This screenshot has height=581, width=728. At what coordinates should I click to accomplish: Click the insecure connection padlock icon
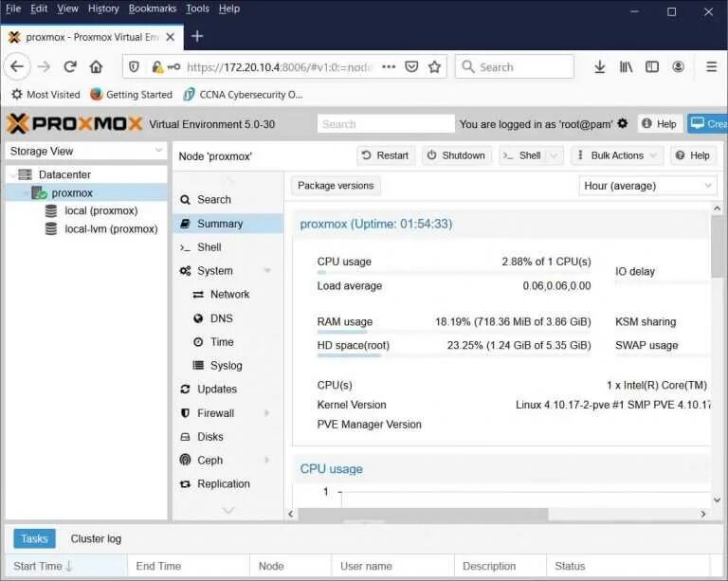(157, 67)
